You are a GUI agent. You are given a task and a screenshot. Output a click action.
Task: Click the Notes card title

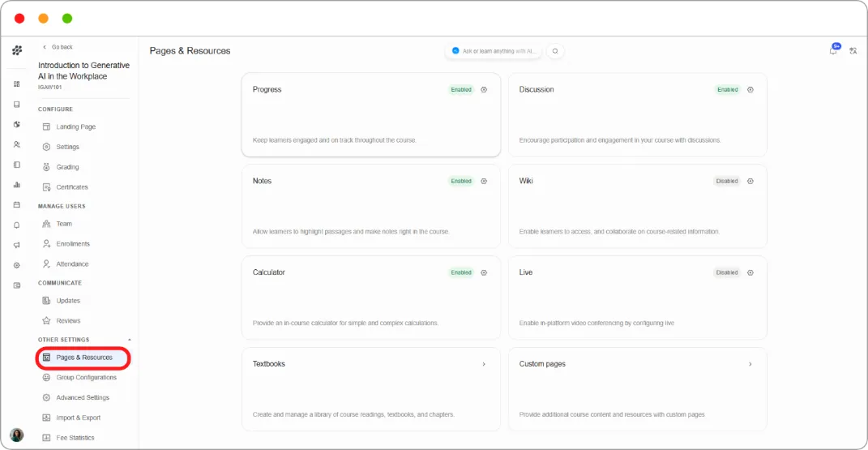tap(262, 181)
